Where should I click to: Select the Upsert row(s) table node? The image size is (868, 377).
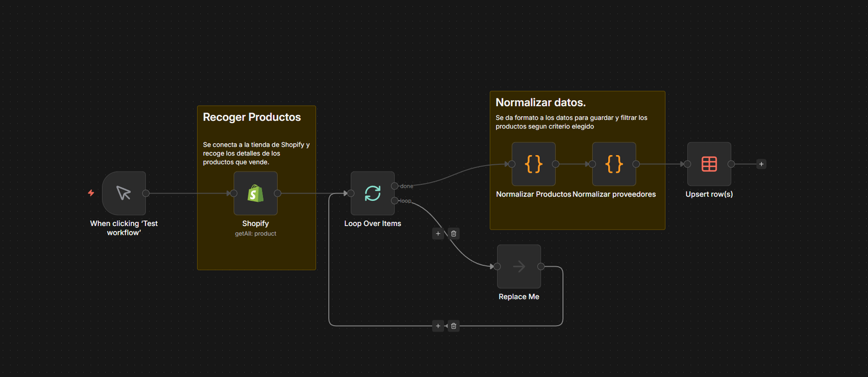click(x=709, y=164)
